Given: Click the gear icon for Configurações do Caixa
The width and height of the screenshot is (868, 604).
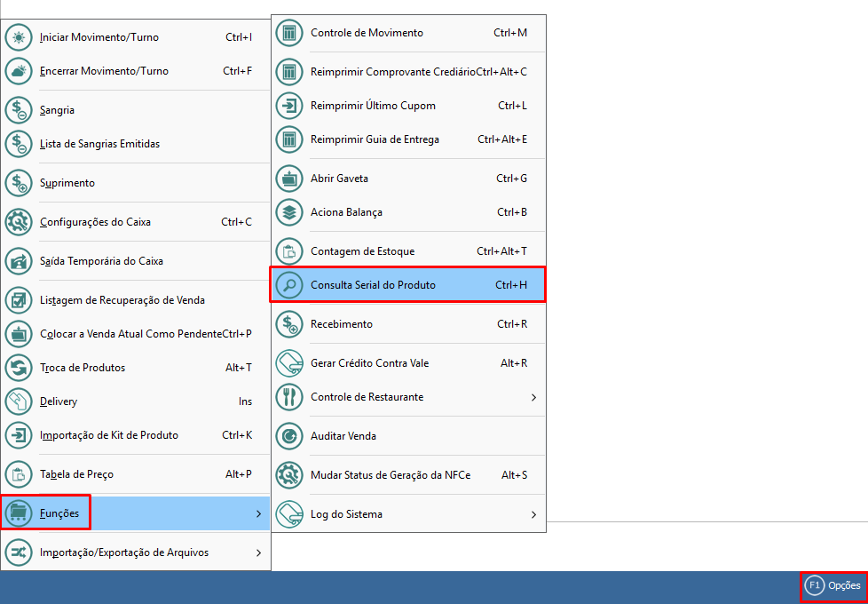Looking at the screenshot, I should click(19, 222).
